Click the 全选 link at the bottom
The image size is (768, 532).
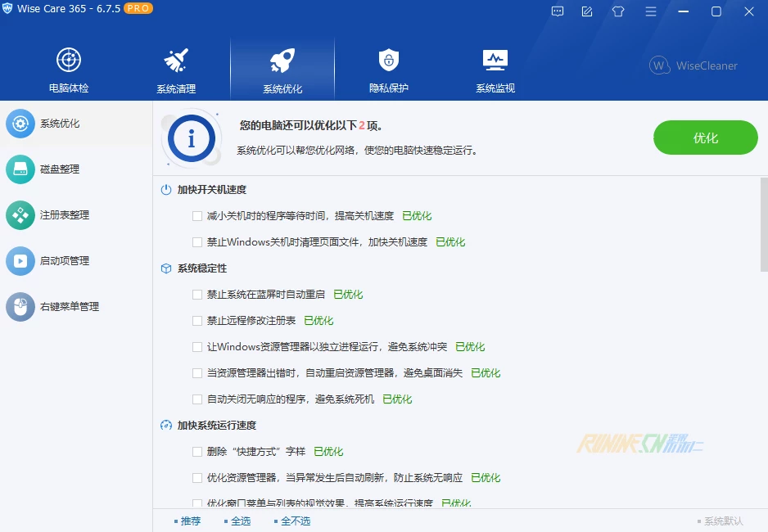(241, 521)
